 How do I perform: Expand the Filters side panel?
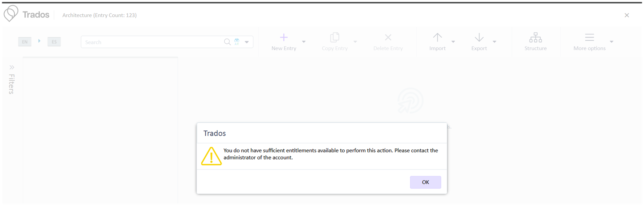click(x=12, y=67)
